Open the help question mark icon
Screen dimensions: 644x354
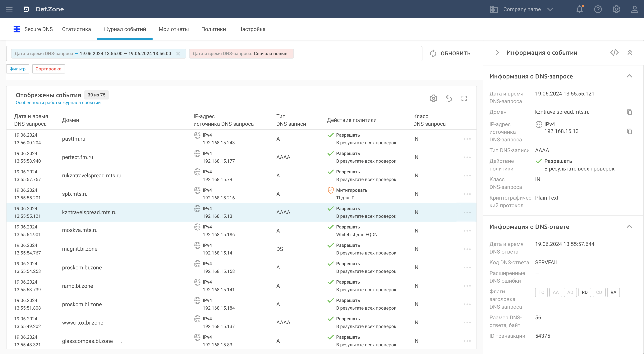(x=598, y=9)
